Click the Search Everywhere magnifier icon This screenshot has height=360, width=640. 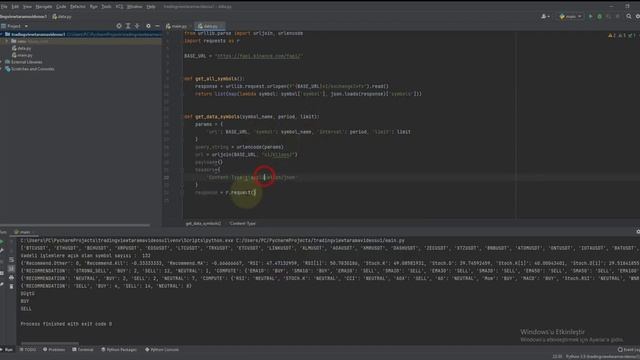(629, 16)
